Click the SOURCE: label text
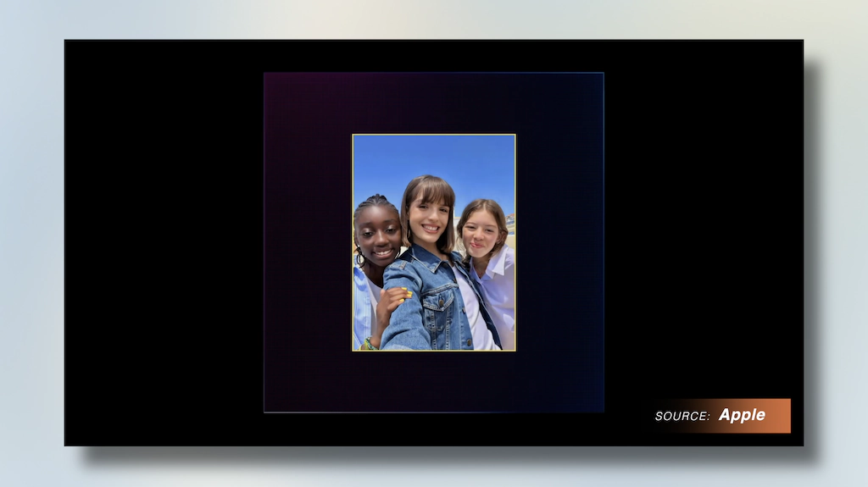Image resolution: width=868 pixels, height=487 pixels. coord(682,416)
